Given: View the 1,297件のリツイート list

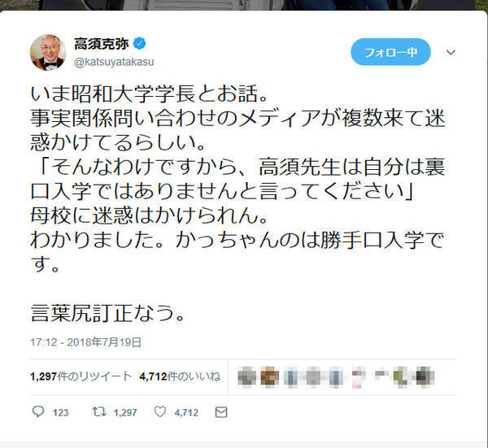Looking at the screenshot, I should click(81, 376).
